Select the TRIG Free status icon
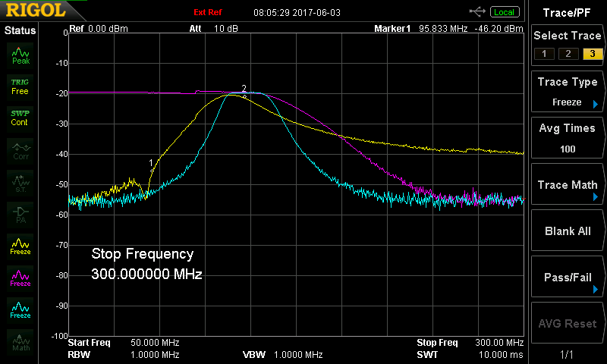This screenshot has height=364, width=607. click(20, 87)
